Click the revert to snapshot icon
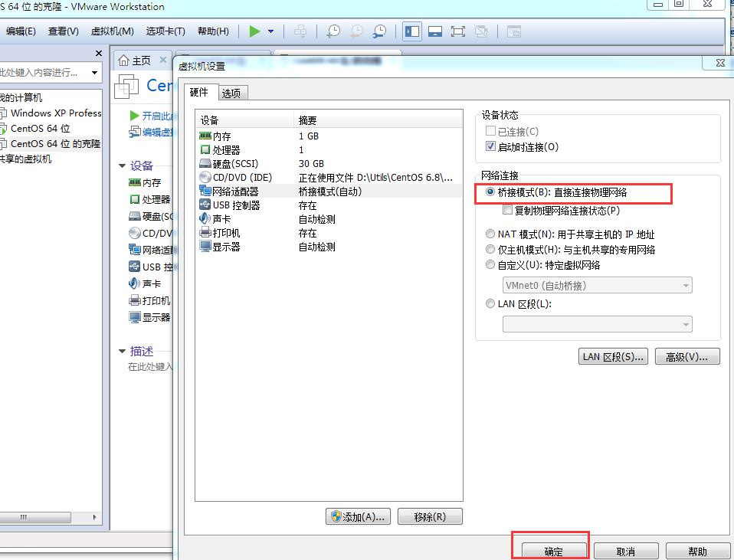734x560 pixels. 357,31
